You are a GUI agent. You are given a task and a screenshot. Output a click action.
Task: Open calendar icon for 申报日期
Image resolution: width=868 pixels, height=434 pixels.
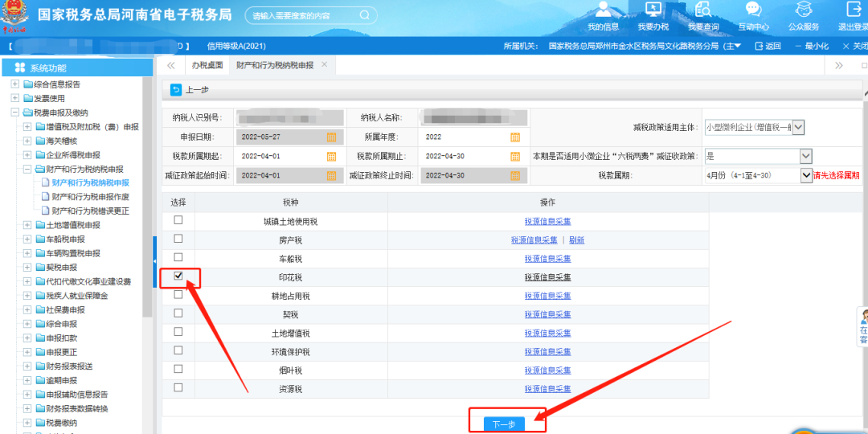pyautogui.click(x=331, y=137)
